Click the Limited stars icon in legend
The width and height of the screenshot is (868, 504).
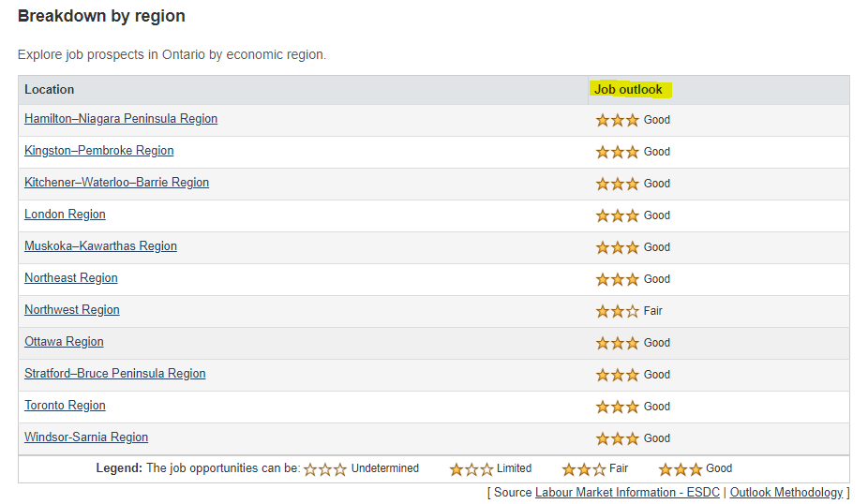(471, 469)
